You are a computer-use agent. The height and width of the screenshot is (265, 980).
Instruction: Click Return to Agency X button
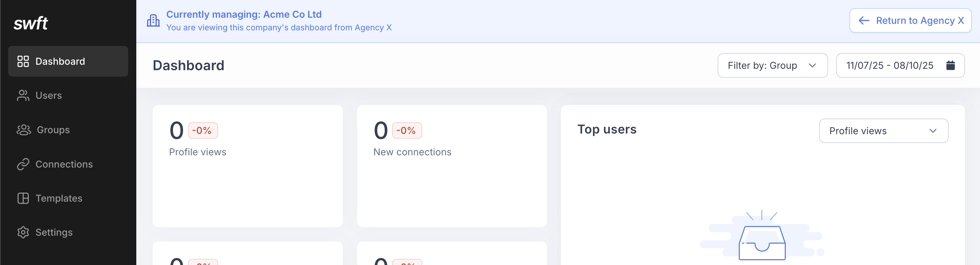point(910,20)
